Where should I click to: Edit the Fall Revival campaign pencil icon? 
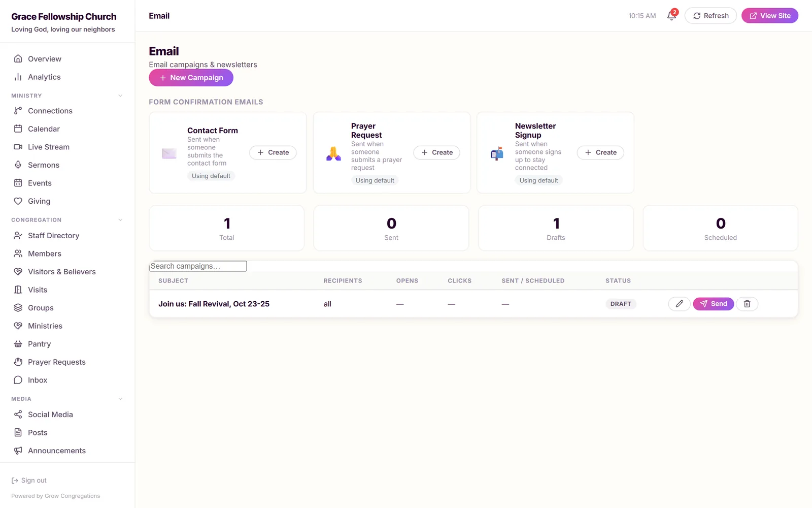click(679, 304)
